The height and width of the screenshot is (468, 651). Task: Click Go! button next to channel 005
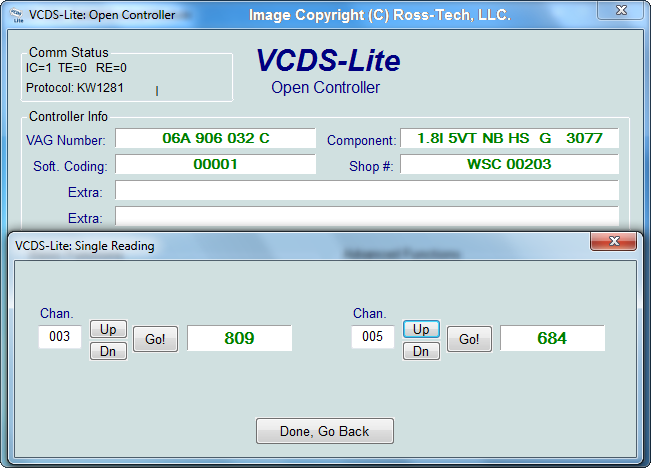point(469,339)
